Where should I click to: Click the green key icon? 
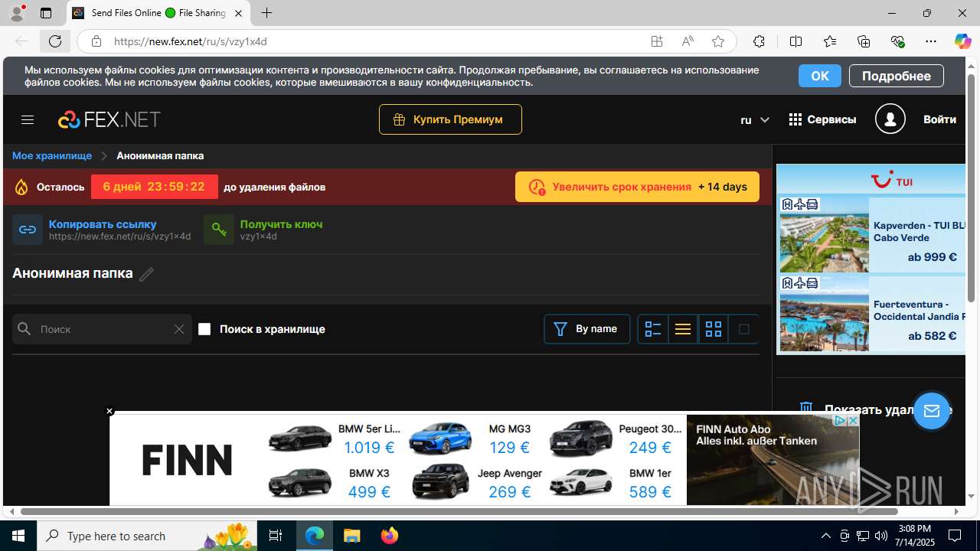(x=219, y=230)
